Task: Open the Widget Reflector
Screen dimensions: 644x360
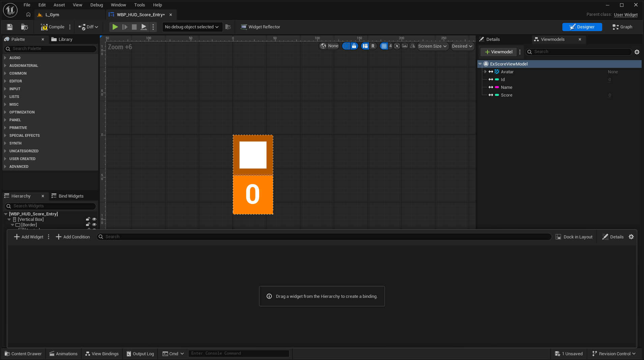Action: (260, 27)
